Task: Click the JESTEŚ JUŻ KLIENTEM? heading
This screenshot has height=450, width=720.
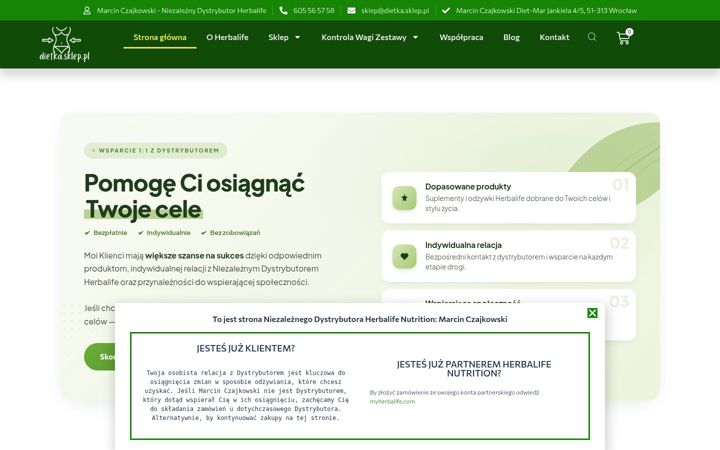Action: tap(246, 349)
